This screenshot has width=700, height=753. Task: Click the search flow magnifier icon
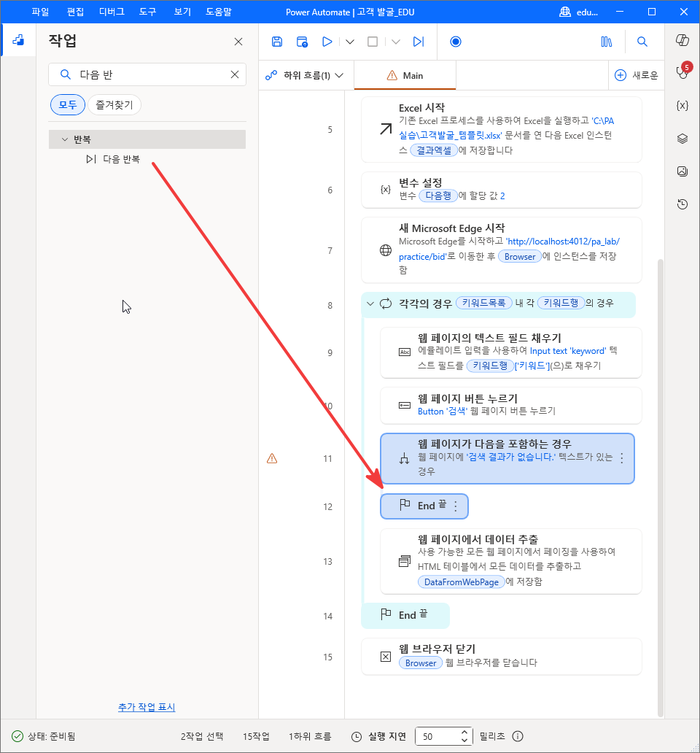point(642,42)
